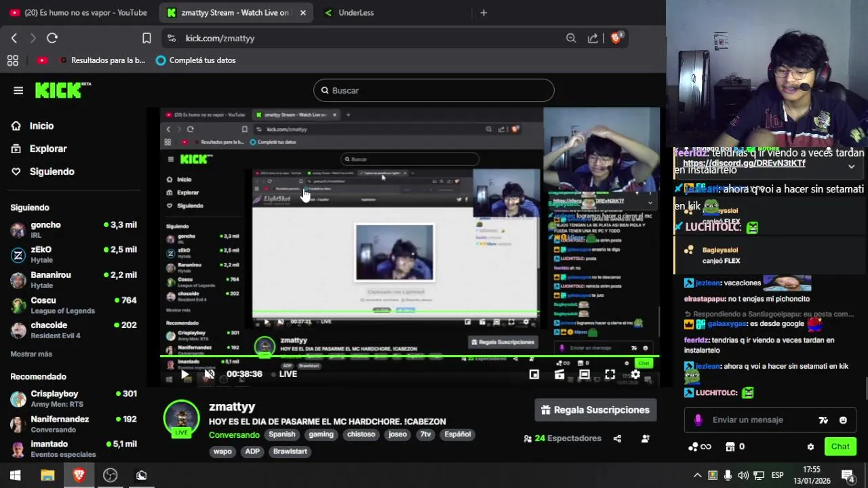Open the zmattyy channel name link
868x488 pixels.
click(232, 407)
